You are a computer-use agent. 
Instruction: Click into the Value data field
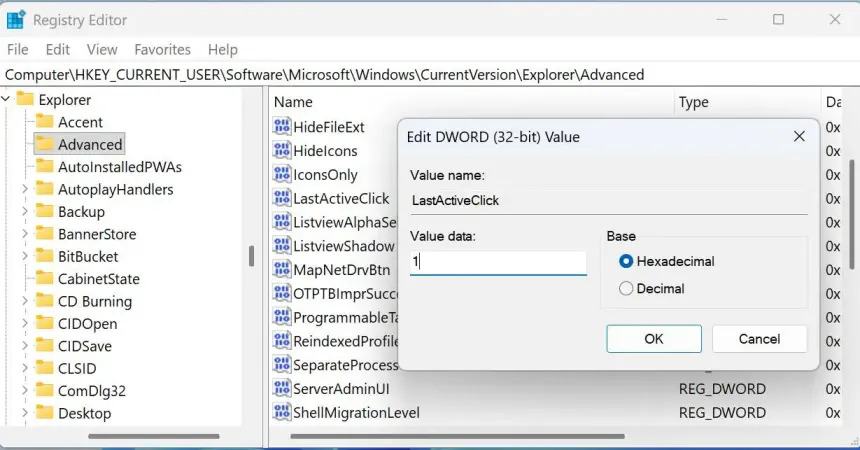click(498, 262)
